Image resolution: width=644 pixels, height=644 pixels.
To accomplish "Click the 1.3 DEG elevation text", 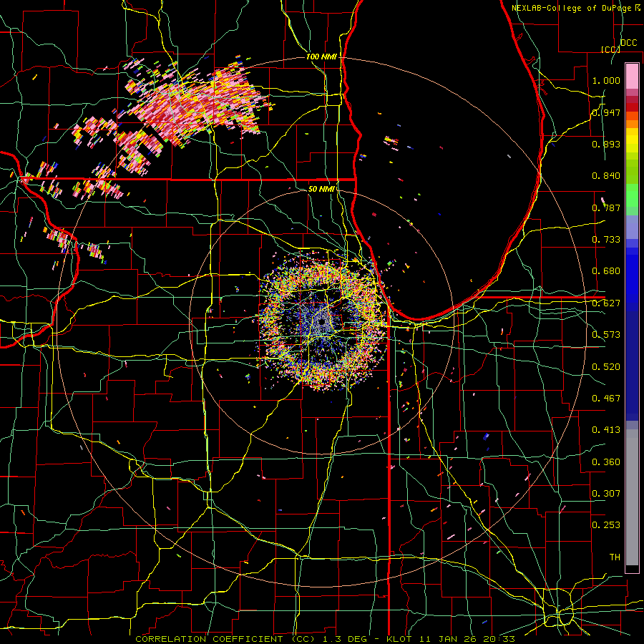I will click(x=343, y=639).
